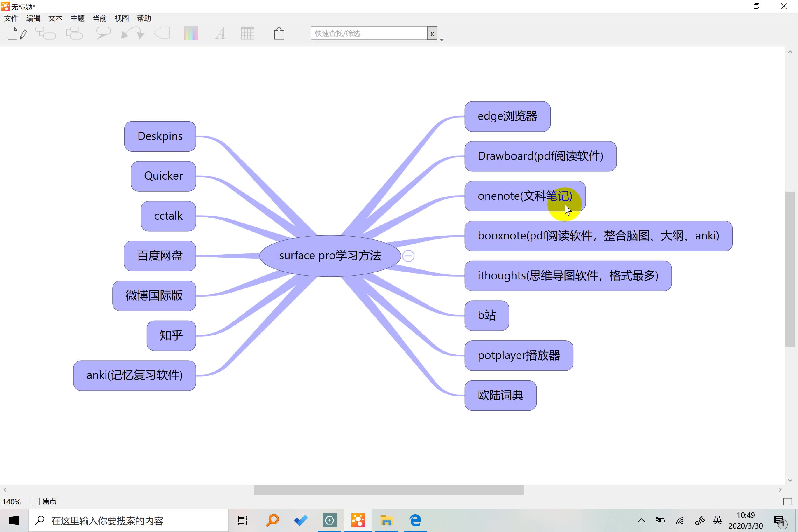The width and height of the screenshot is (798, 532).
Task: Click the vertical scrollbar thumb
Action: tap(790, 269)
